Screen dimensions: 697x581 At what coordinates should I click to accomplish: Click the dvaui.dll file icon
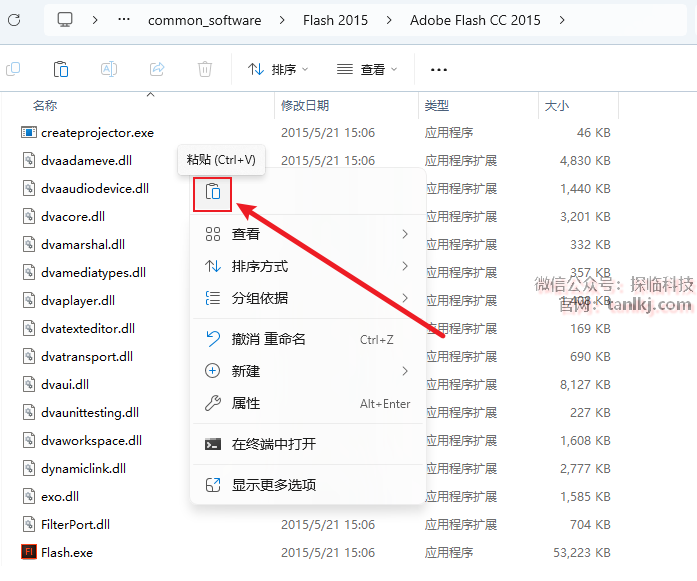coord(29,385)
